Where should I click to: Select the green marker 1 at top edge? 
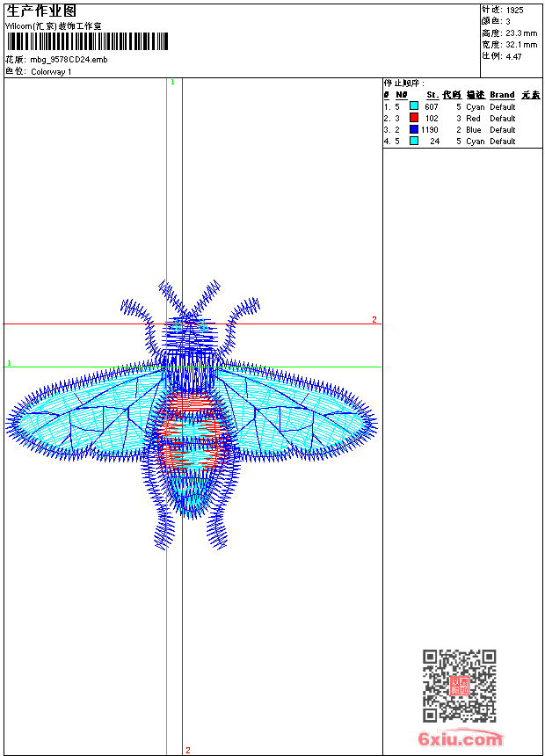coord(172,82)
